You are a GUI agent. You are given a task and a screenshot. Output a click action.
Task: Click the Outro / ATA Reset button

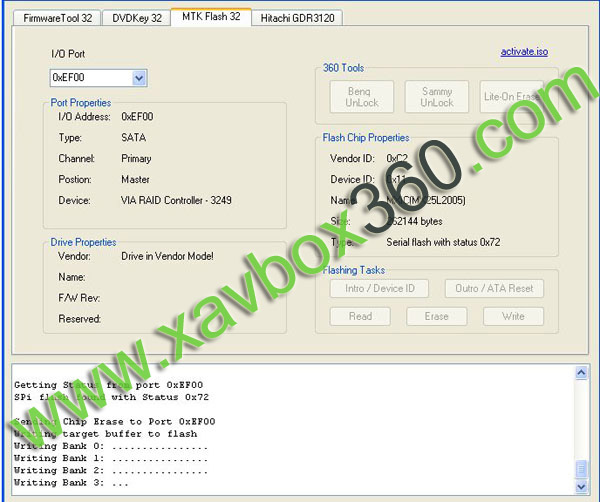494,288
